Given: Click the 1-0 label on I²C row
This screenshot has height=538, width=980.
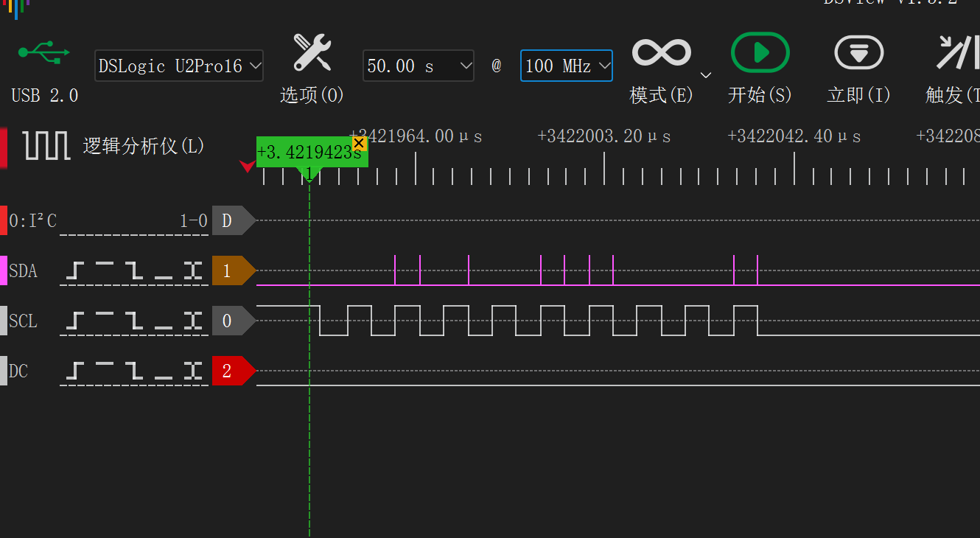Looking at the screenshot, I should point(193,220).
